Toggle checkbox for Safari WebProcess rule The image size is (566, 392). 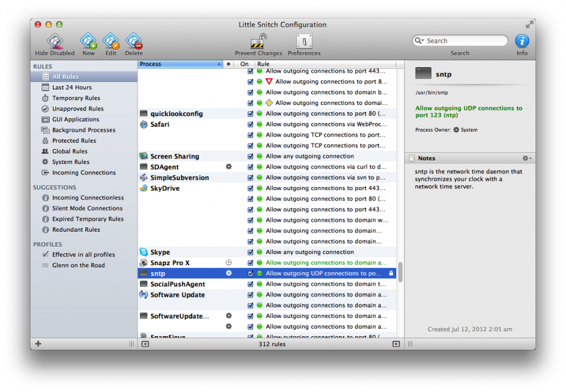250,124
